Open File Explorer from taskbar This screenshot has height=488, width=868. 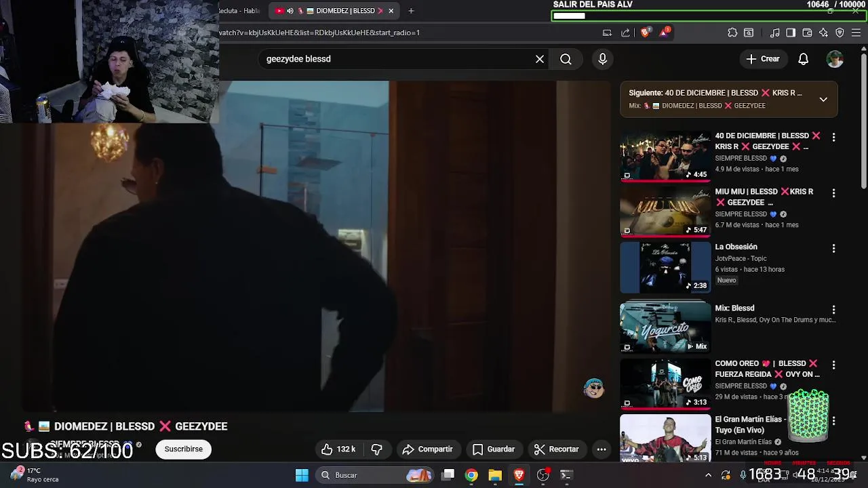click(495, 475)
